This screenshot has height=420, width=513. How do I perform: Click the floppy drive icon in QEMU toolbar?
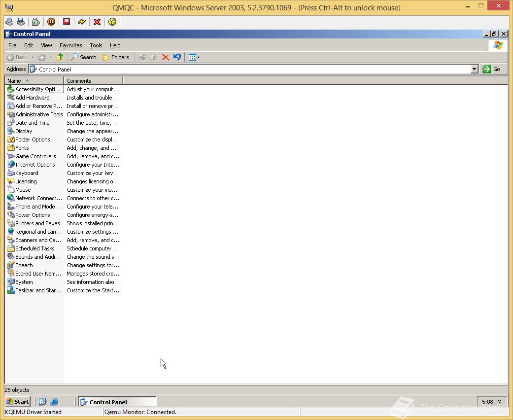click(x=21, y=22)
